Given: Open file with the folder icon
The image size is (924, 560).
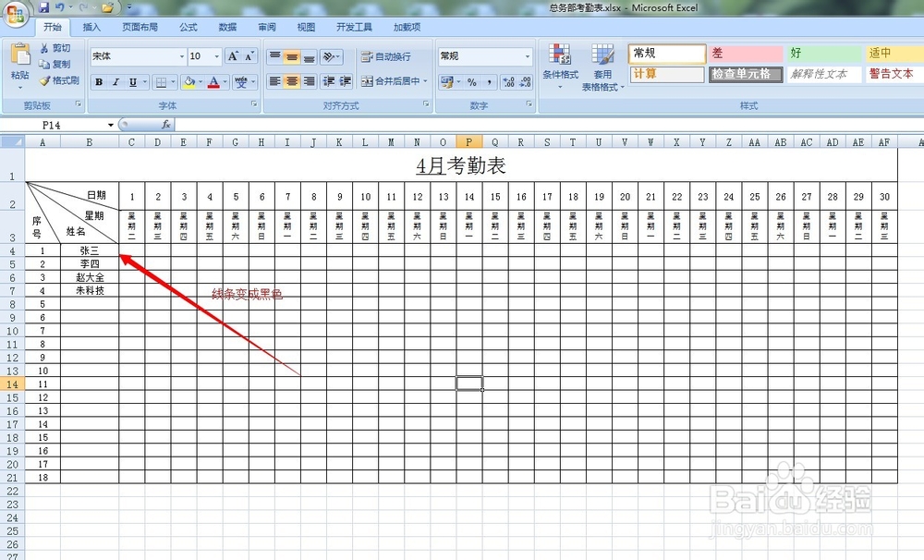Looking at the screenshot, I should [107, 7].
